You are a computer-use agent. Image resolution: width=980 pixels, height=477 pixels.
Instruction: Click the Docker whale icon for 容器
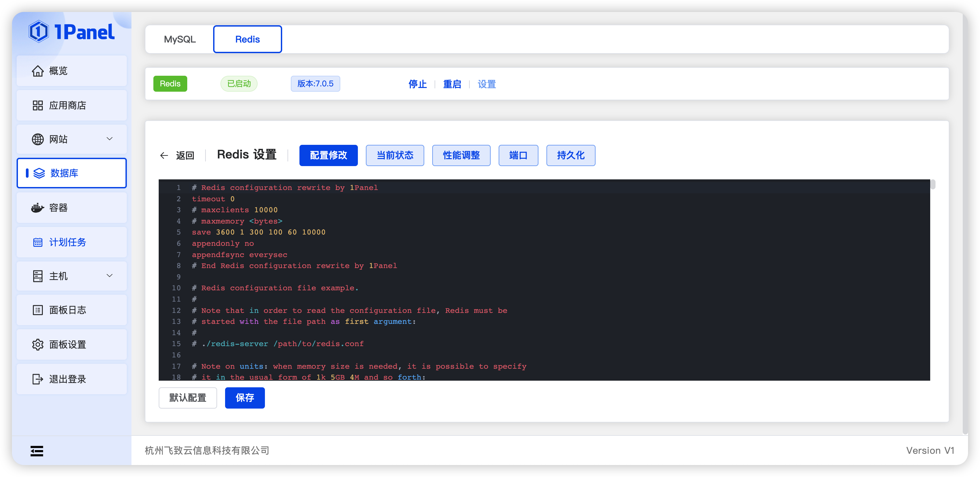38,208
